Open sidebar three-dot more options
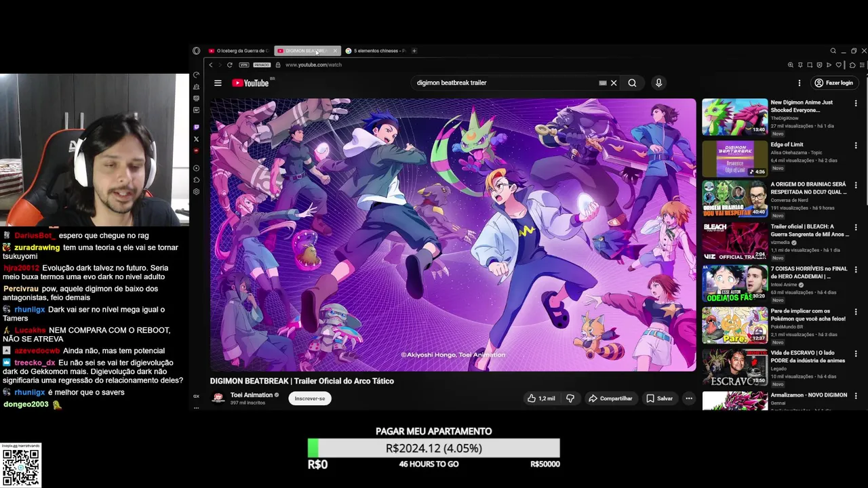 pos(197,408)
